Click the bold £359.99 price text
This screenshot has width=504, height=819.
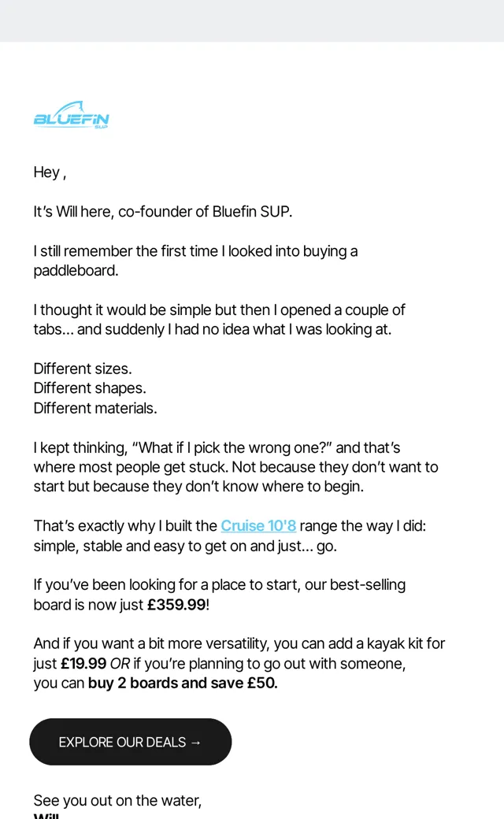[x=176, y=604]
